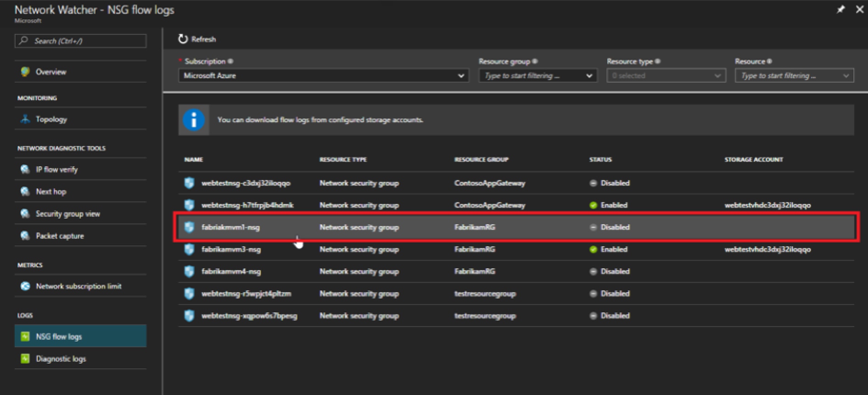This screenshot has width=868, height=395.
Task: Click the Topology icon in the sidebar
Action: click(x=25, y=119)
